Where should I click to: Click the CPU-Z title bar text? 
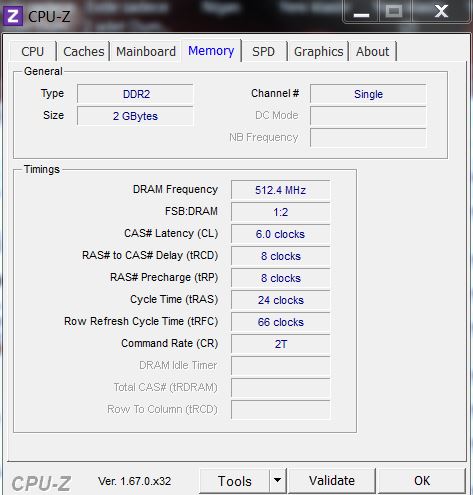click(x=49, y=17)
